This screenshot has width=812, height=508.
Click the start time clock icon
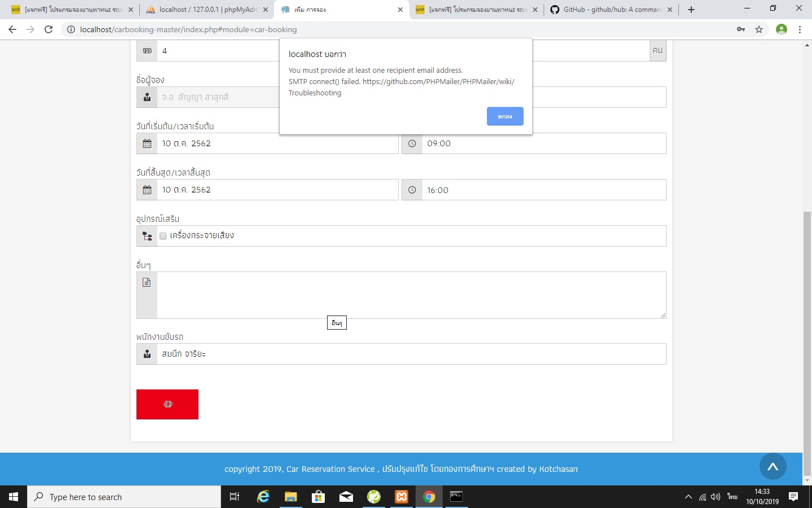click(x=412, y=143)
